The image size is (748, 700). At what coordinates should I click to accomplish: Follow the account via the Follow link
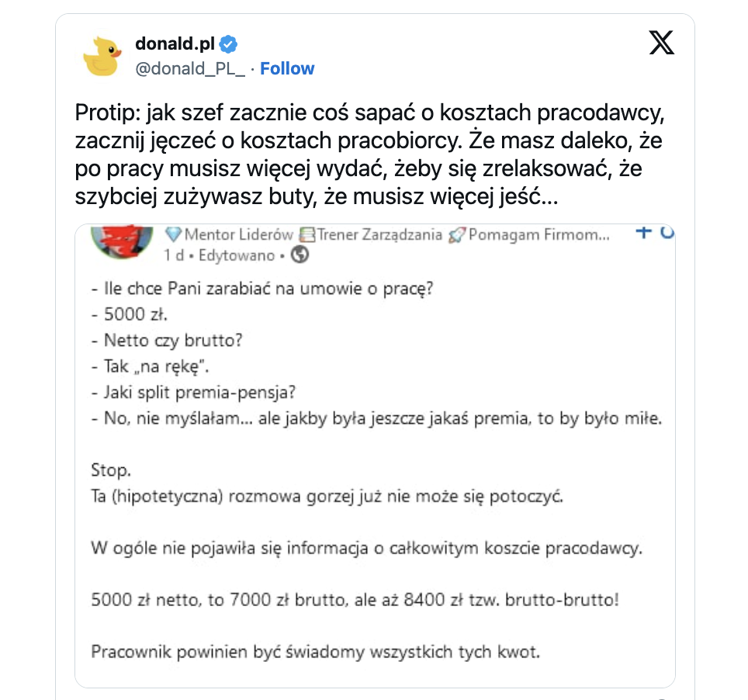pyautogui.click(x=287, y=68)
